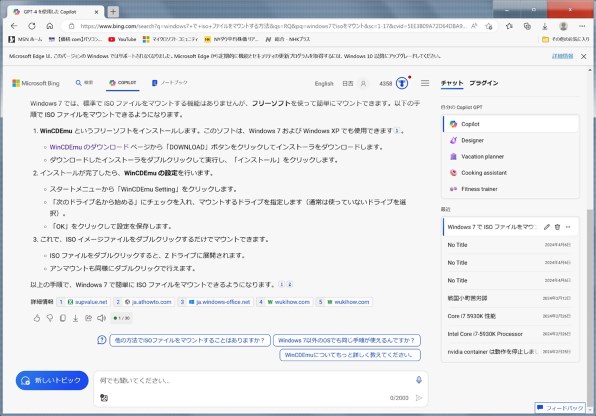Open a new browser tab
Screen dimensions: 596x416
click(x=113, y=12)
